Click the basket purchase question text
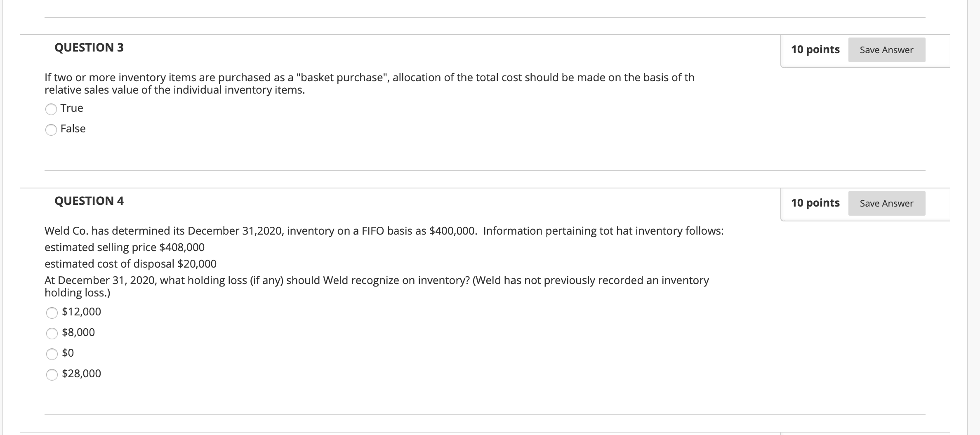Viewport: 980px width, 435px height. (367, 82)
